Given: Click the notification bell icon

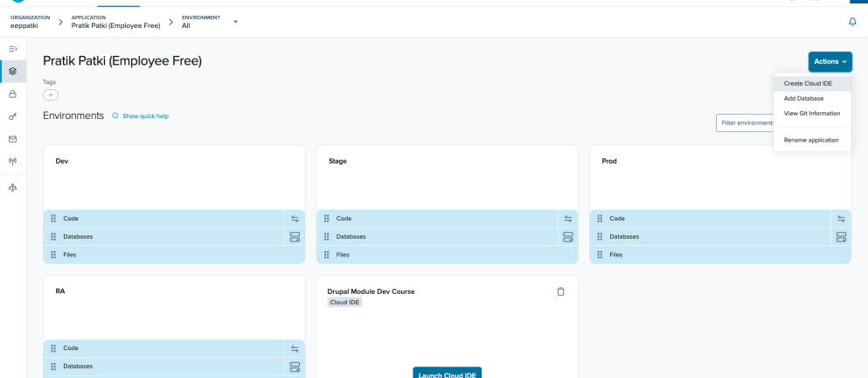Looking at the screenshot, I should (x=852, y=22).
